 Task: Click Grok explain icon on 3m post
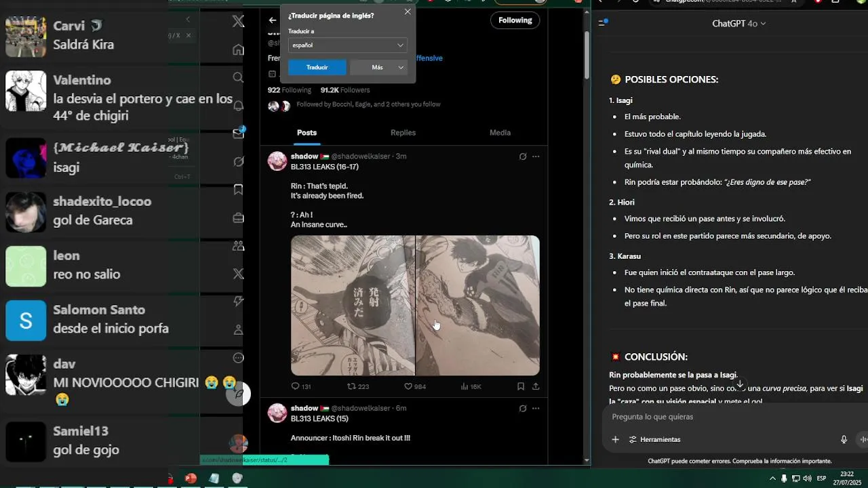[x=523, y=157]
